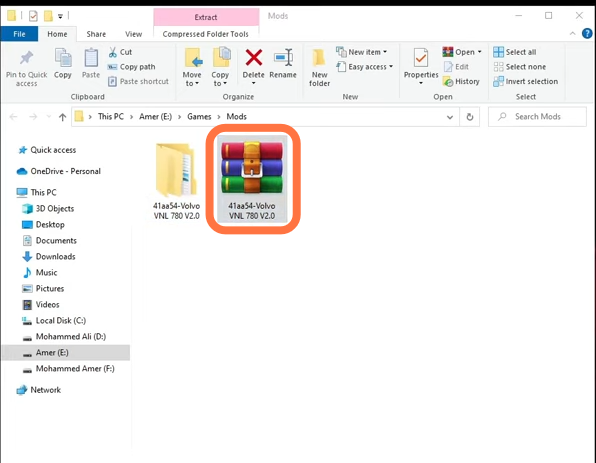Viewport: 596px width, 463px height.
Task: Open Downloads in navigation pane
Action: point(49,256)
